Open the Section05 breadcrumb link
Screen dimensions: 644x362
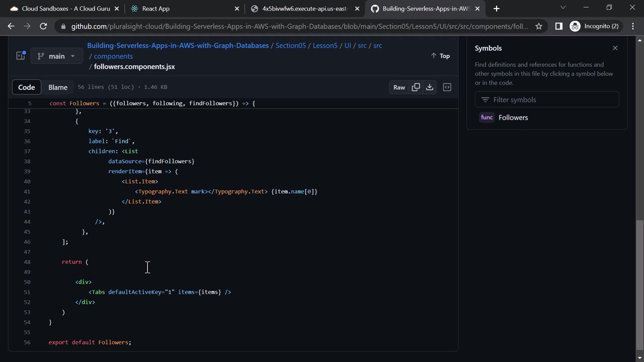(291, 45)
